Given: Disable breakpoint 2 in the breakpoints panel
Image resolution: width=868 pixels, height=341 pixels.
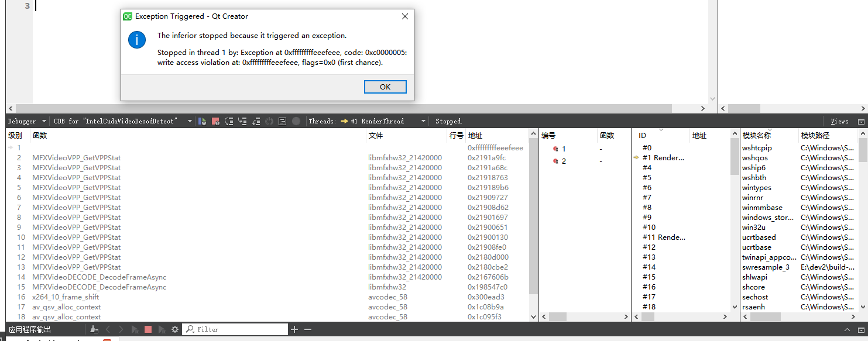Looking at the screenshot, I should 555,161.
